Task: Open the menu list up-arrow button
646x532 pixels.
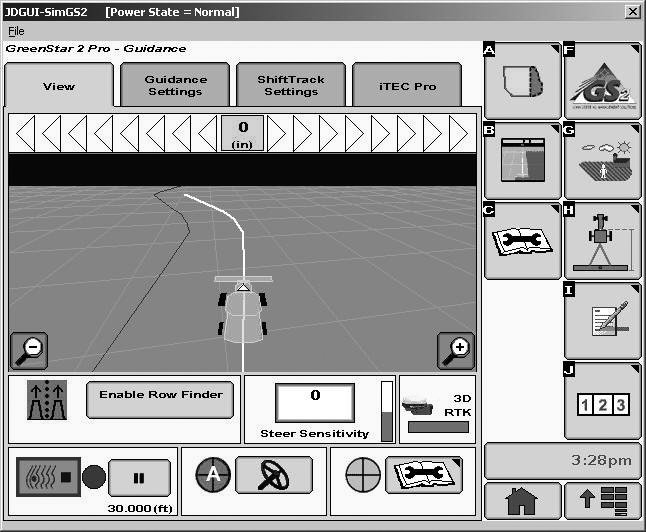Action: click(x=602, y=502)
